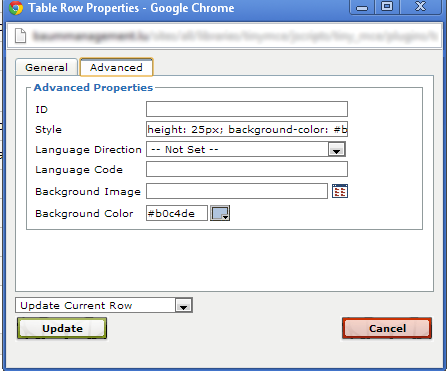Click the red Cancel button
This screenshot has width=447, height=371.
coord(387,328)
